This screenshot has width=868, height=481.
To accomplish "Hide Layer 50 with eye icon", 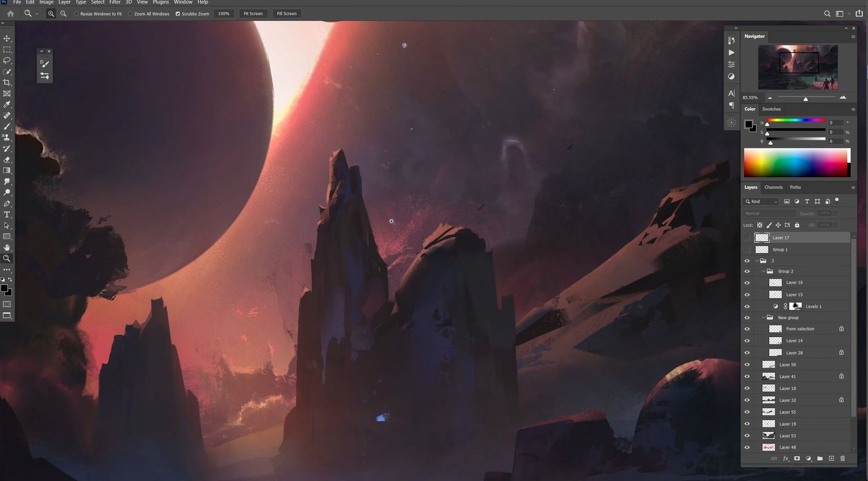I will point(747,365).
